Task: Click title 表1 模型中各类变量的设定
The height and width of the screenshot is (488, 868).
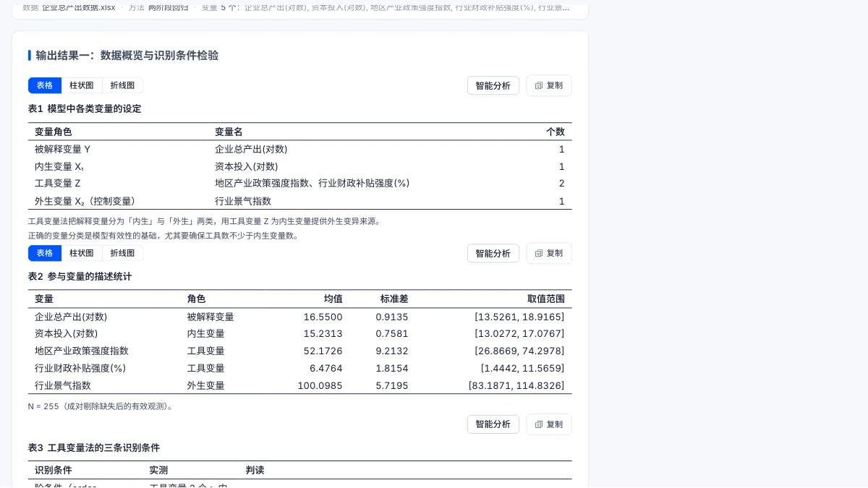Action: 85,108
